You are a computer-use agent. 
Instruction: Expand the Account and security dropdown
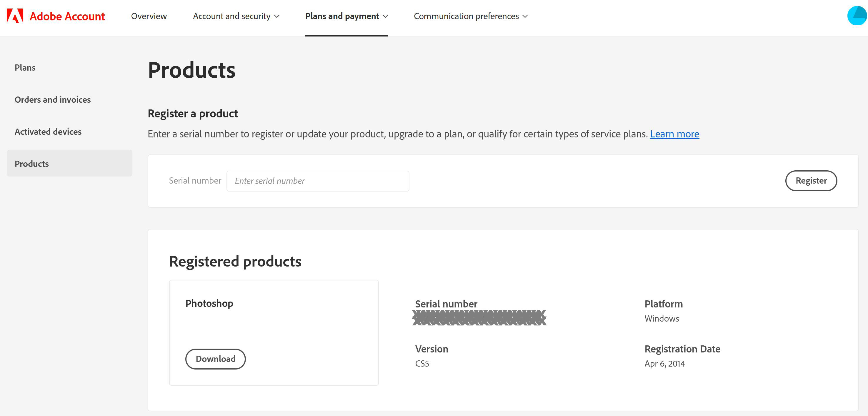click(x=236, y=16)
